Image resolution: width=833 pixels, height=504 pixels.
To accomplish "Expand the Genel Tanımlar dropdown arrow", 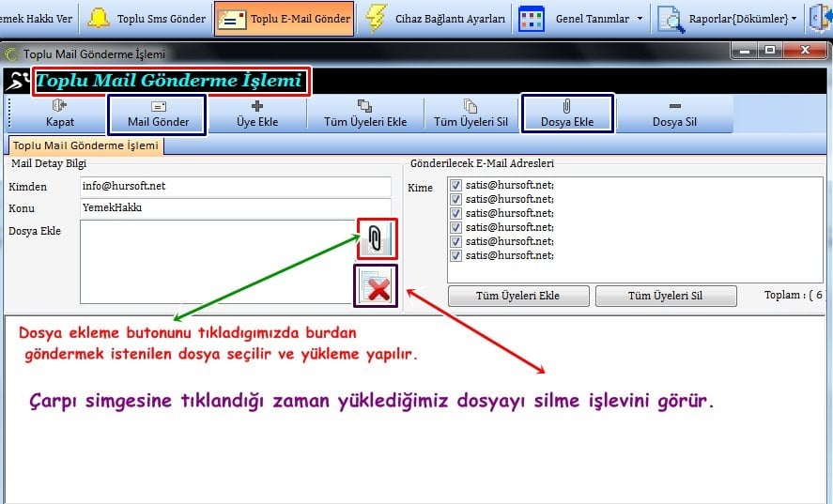I will point(640,19).
